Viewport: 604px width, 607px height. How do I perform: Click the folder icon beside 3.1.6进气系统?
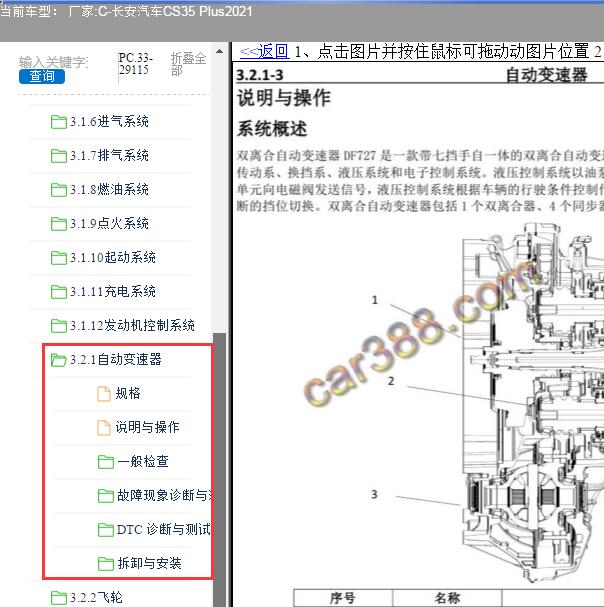[x=58, y=122]
